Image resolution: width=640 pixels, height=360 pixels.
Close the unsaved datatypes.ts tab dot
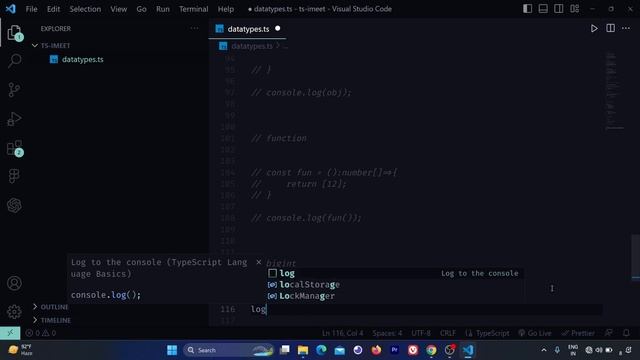[x=278, y=29]
